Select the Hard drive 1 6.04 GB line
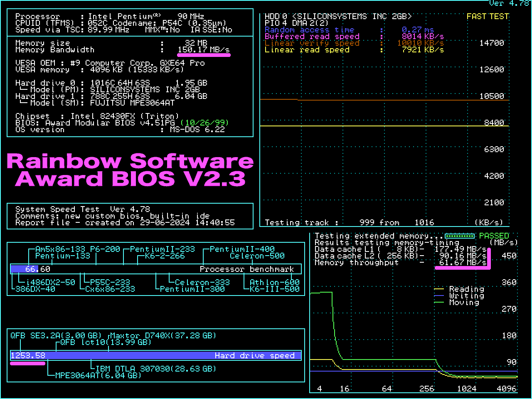The image size is (532, 399). [x=111, y=96]
